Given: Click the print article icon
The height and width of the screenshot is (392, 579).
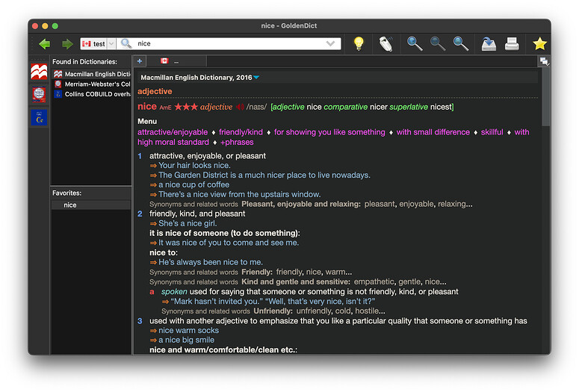Looking at the screenshot, I should tap(512, 44).
